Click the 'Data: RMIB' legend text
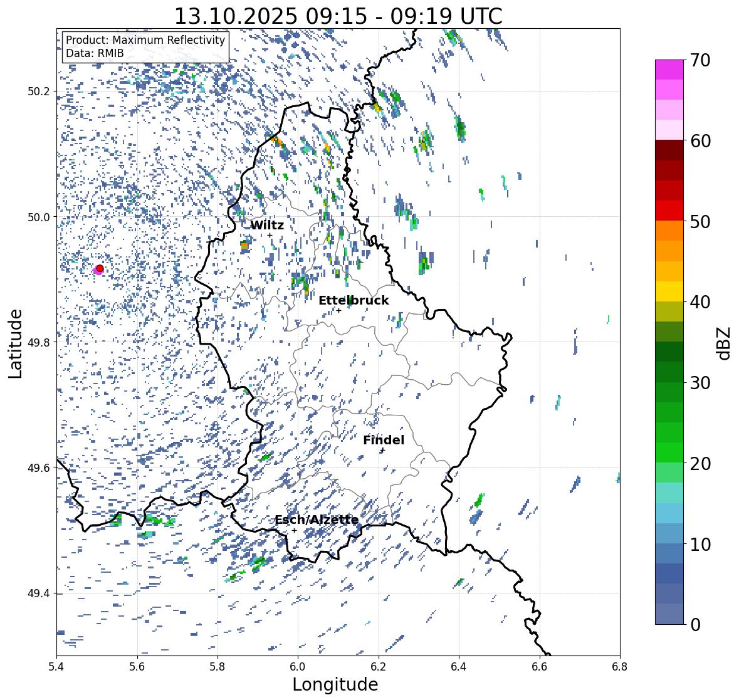Viewport: 739px width, 700px height. [x=95, y=53]
